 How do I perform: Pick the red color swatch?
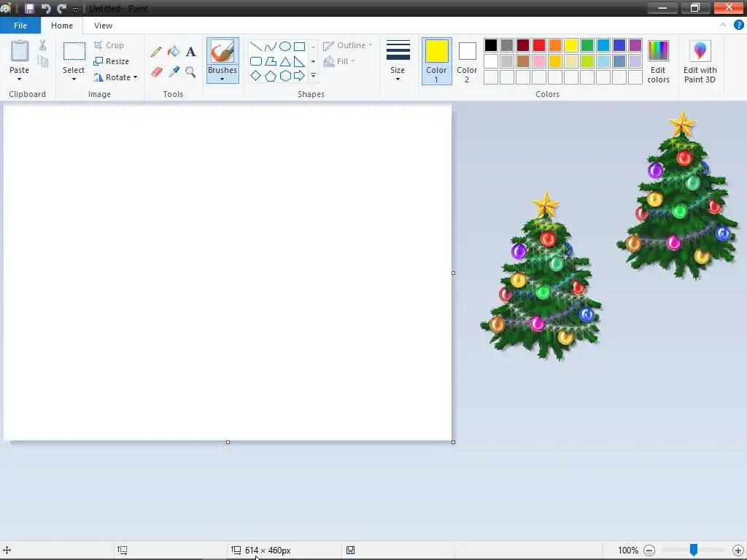[539, 45]
